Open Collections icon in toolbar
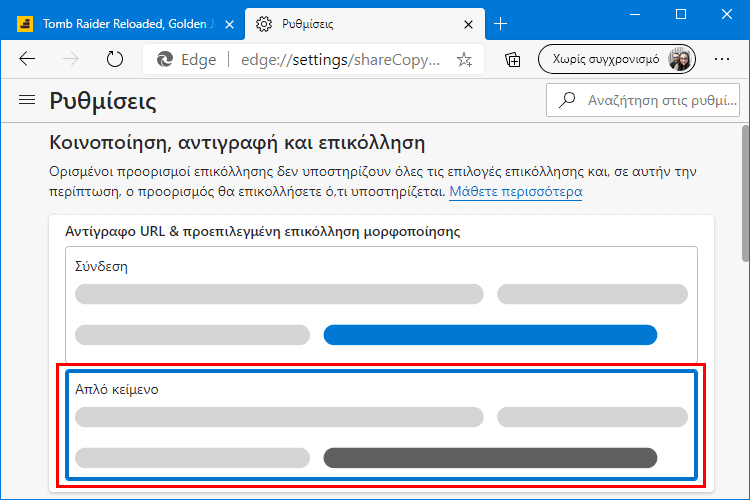750x500 pixels. pyautogui.click(x=513, y=60)
